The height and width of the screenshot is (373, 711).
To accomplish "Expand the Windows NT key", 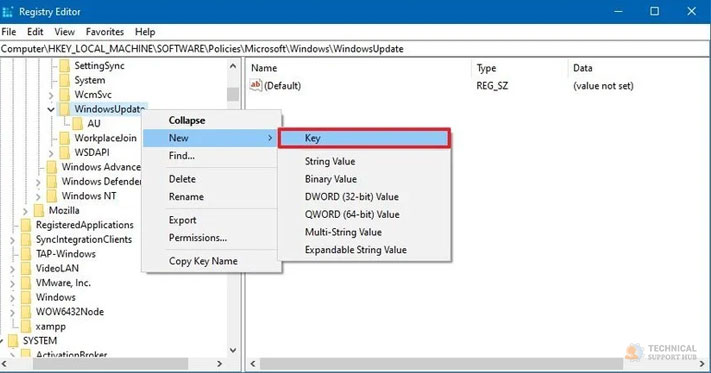I will tap(38, 197).
